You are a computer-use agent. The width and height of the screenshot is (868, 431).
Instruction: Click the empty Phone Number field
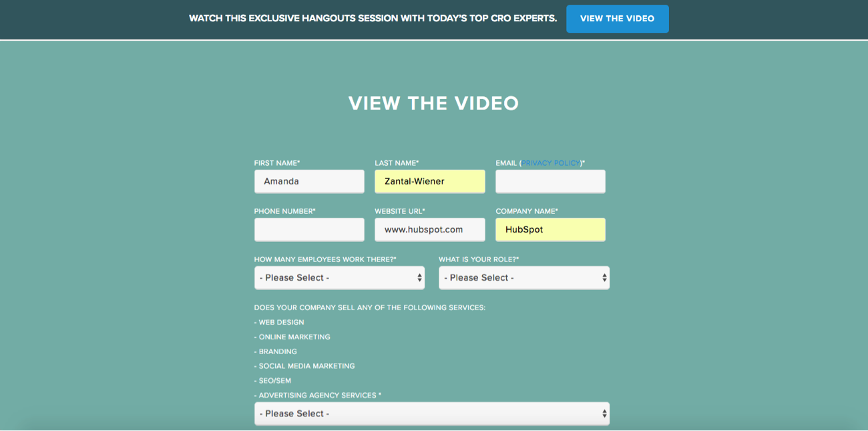[x=309, y=229]
